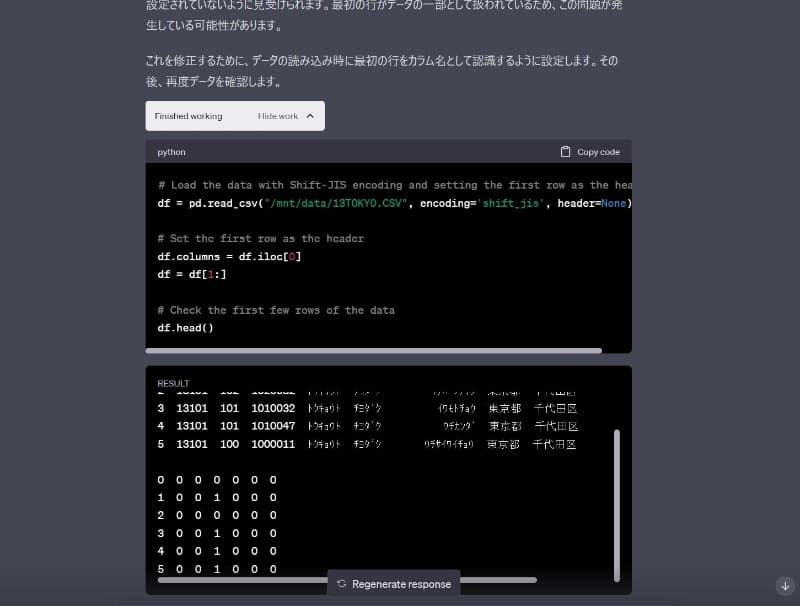This screenshot has height=606, width=800.
Task: Click the value 1000011 in result row 5
Action: 273,444
